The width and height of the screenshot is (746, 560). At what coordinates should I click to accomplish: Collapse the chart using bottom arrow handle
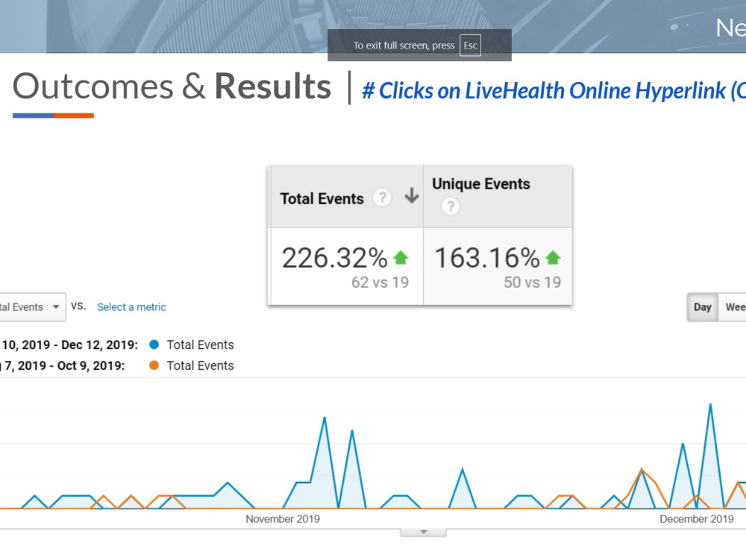[x=424, y=532]
